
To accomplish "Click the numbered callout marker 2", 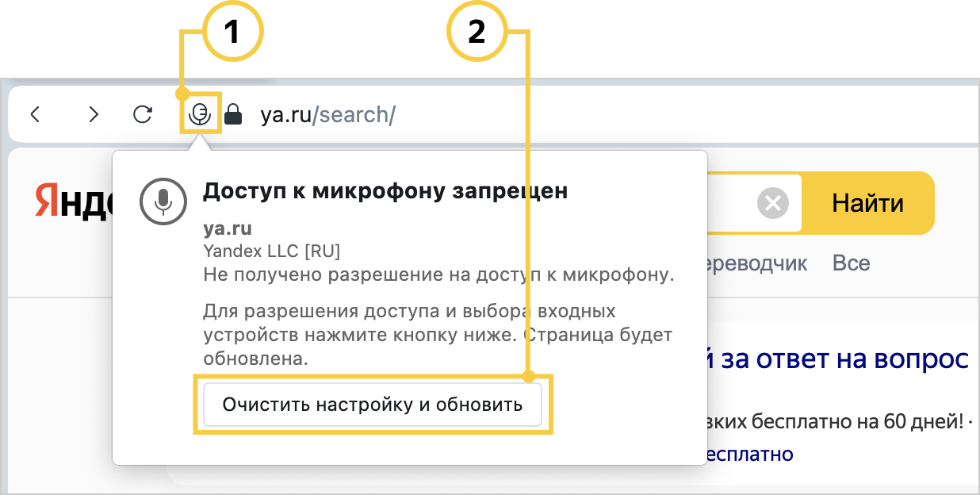I will tap(476, 32).
